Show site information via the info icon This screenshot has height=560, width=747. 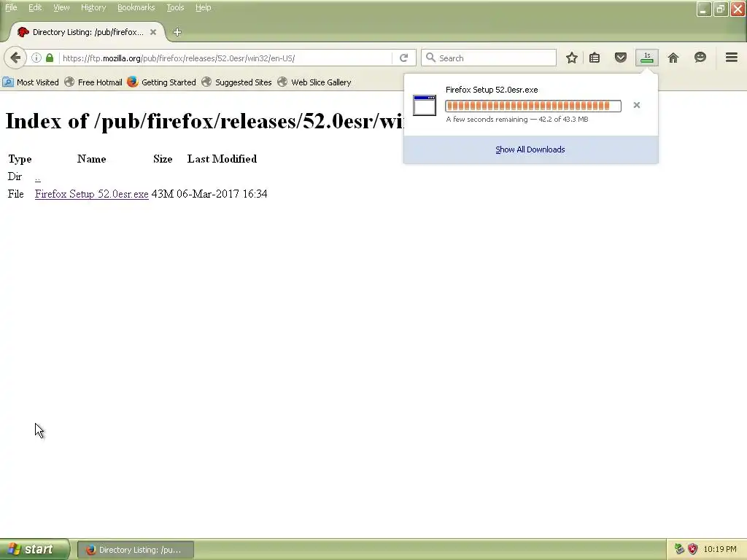tap(36, 58)
